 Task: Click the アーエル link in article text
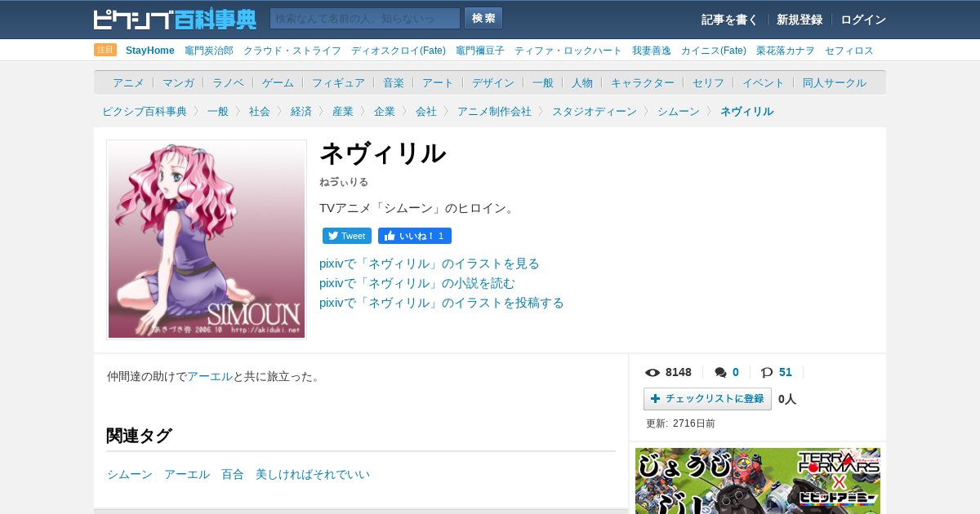click(210, 376)
